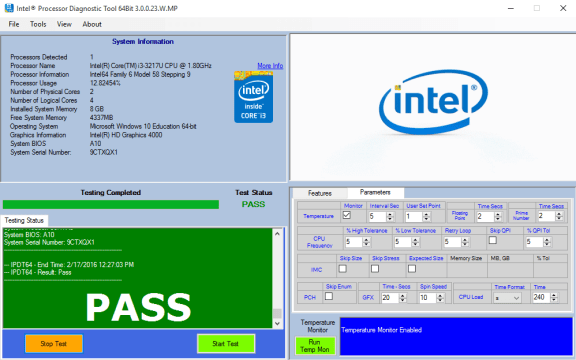Increase the Retry Loop value
Viewport: 576px width, 360px height.
(465, 240)
